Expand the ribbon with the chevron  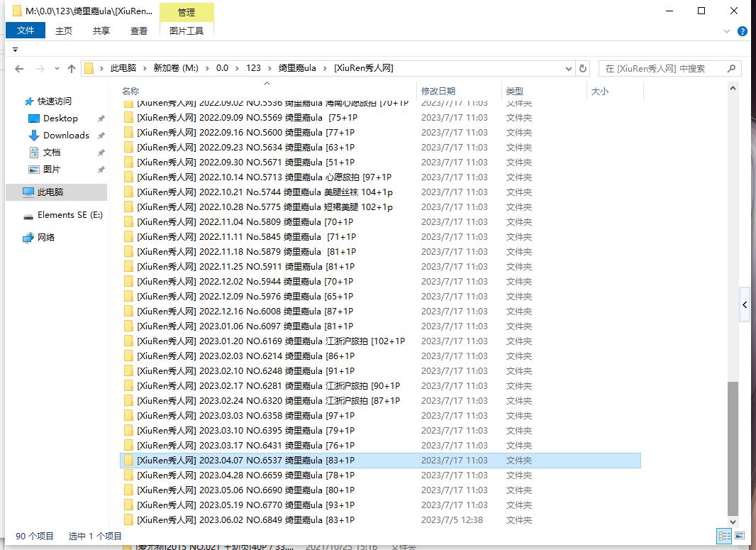point(727,31)
